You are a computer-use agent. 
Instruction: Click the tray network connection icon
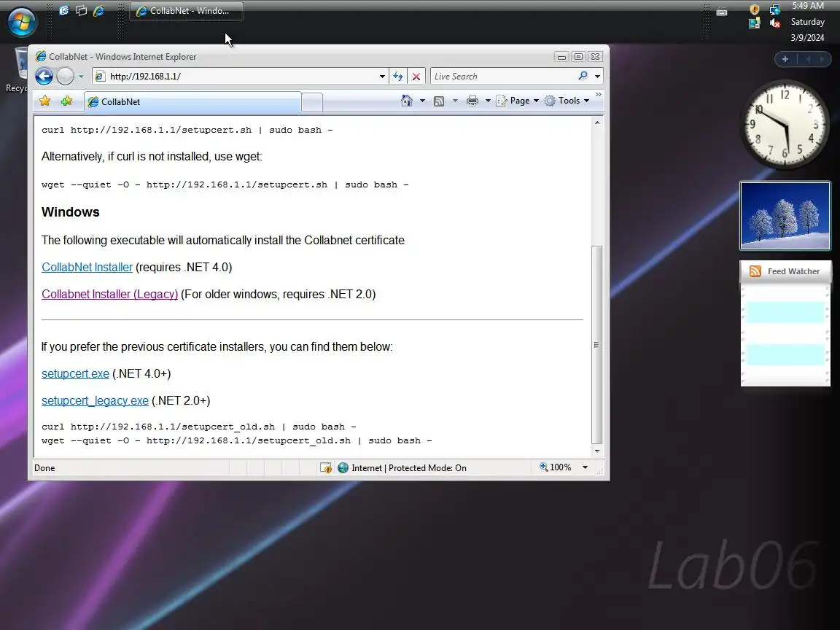(x=774, y=9)
